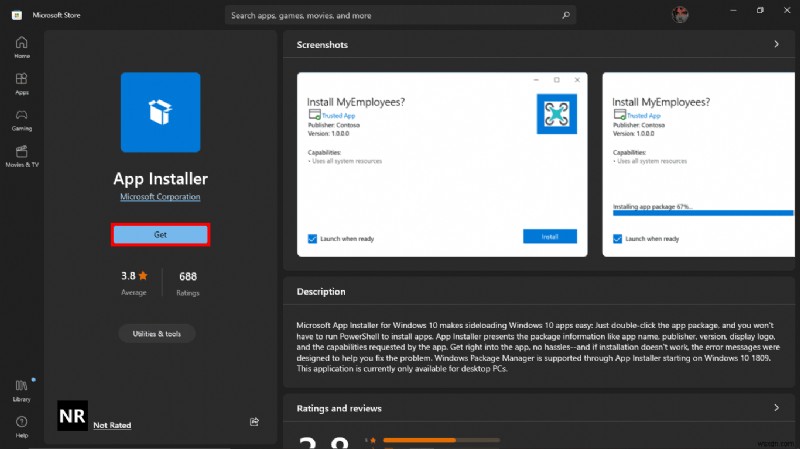The image size is (800, 449).
Task: Click the 3.8 Average rating value
Action: [128, 276]
